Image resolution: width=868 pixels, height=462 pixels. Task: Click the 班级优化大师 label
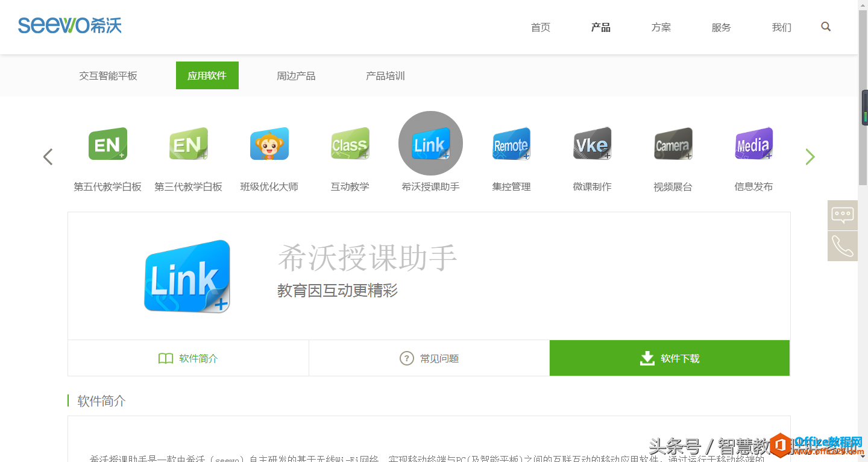[x=269, y=187]
